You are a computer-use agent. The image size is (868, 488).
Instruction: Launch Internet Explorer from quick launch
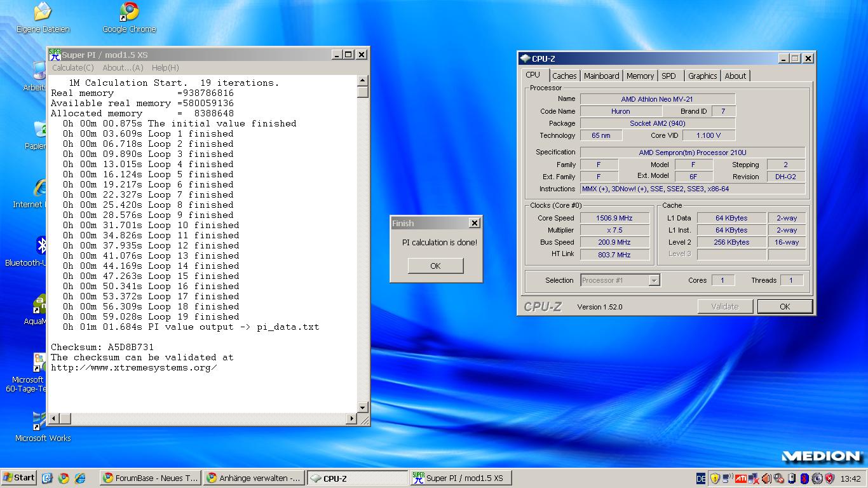pos(80,478)
